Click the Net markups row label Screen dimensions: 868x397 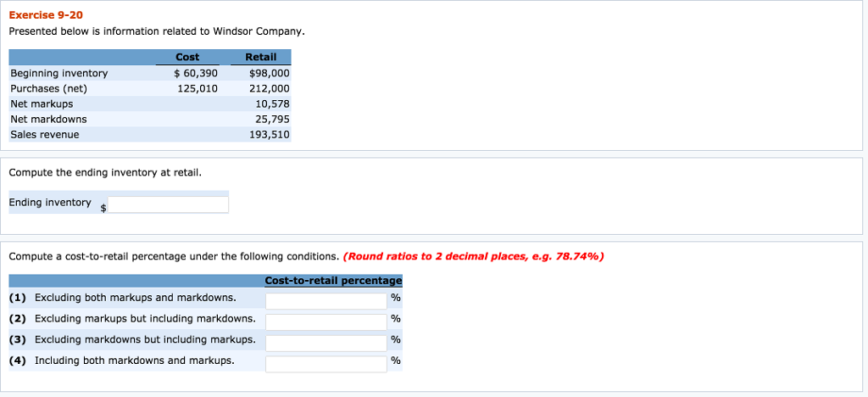click(x=42, y=103)
